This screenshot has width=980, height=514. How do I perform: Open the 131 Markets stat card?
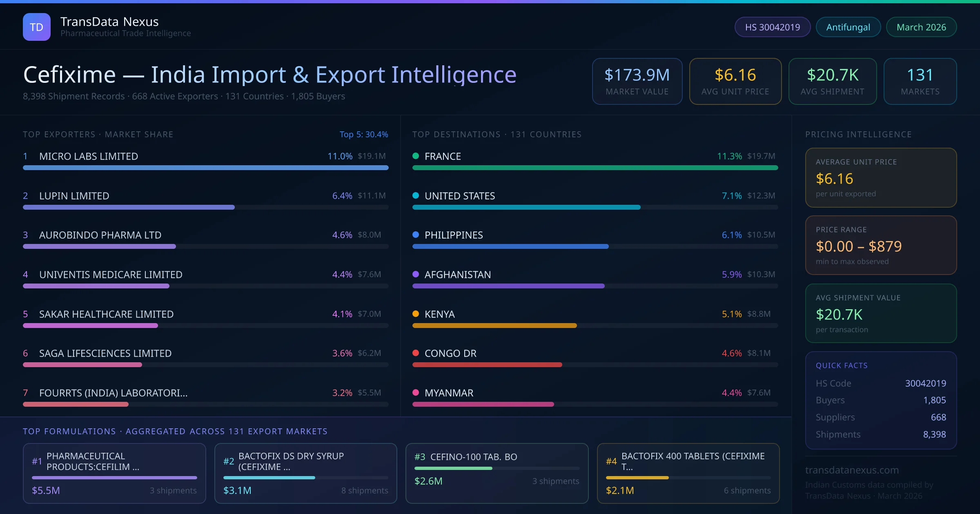[x=920, y=81]
